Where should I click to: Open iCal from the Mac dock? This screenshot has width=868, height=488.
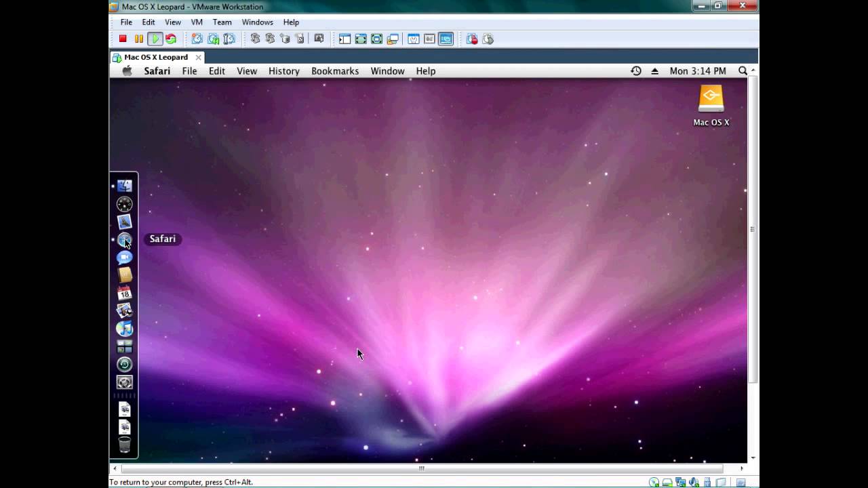pos(124,293)
